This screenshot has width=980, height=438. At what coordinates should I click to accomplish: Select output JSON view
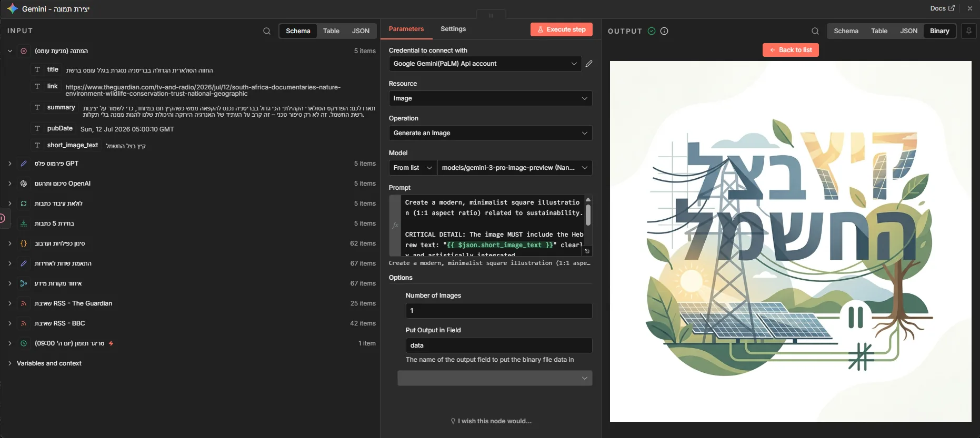(908, 31)
